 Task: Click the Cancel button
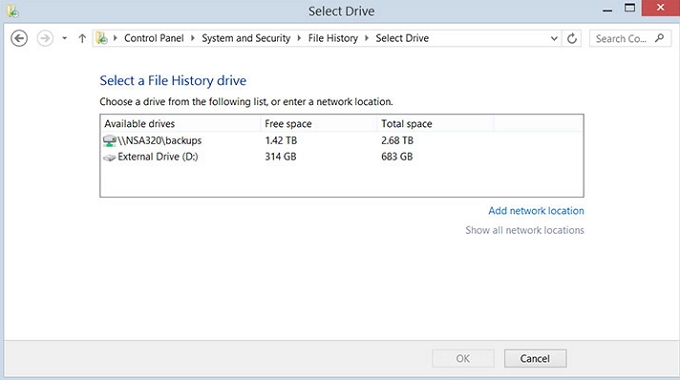pos(535,359)
